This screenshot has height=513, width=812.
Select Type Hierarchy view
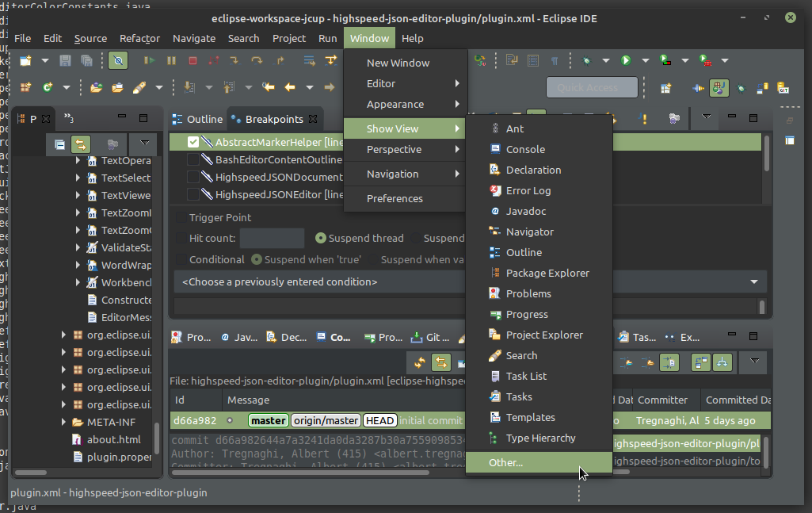click(x=539, y=438)
